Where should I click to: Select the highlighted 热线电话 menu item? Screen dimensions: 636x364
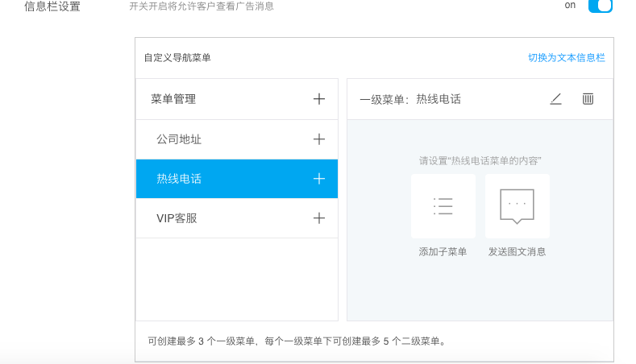pos(179,179)
